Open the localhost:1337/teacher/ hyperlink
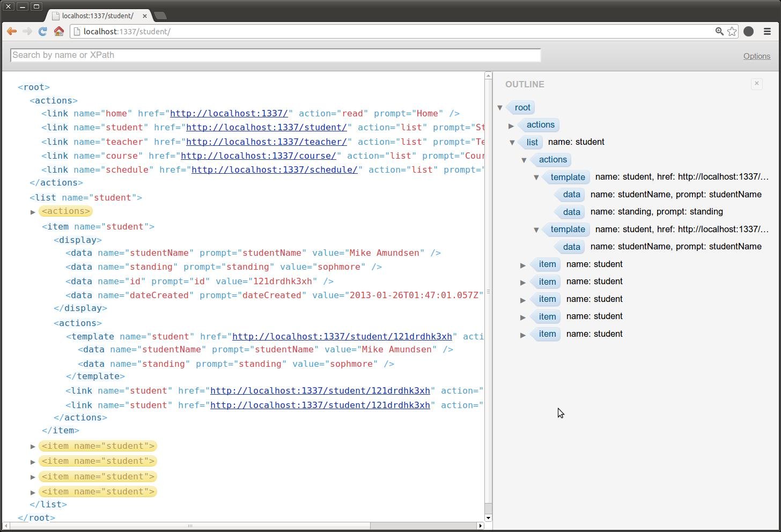This screenshot has width=781, height=532. click(x=266, y=142)
